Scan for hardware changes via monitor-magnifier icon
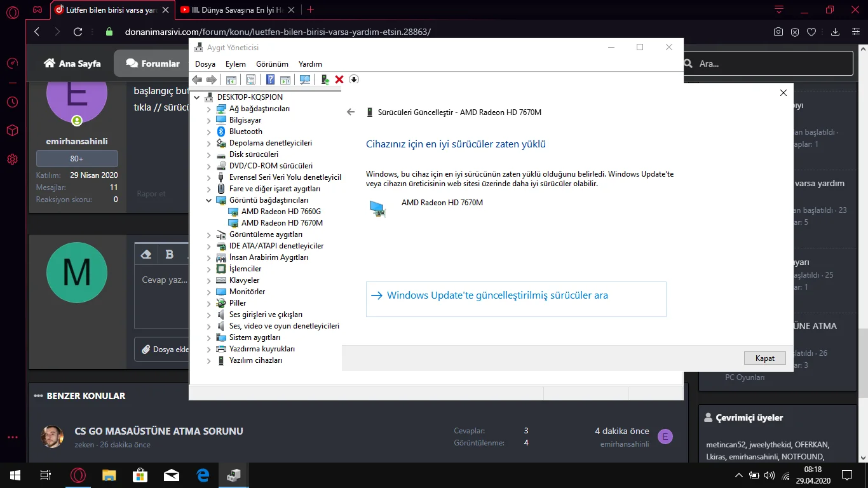Viewport: 868px width, 488px height. [305, 79]
